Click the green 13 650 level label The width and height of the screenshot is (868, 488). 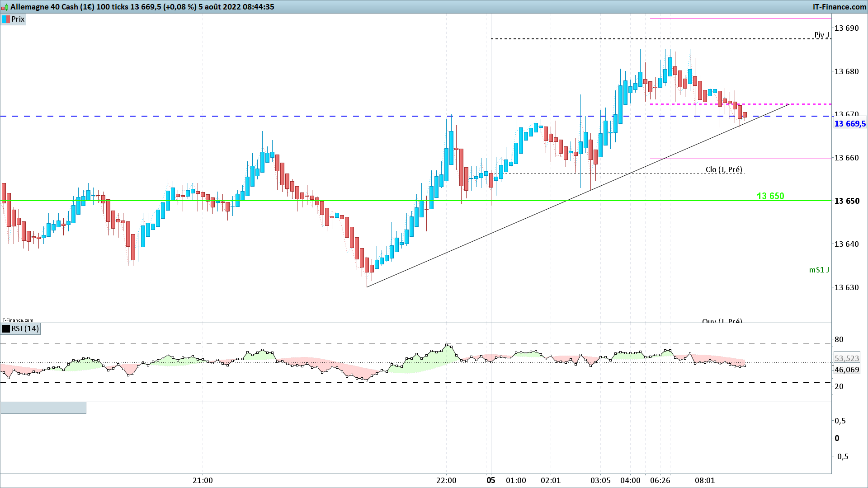coord(770,196)
